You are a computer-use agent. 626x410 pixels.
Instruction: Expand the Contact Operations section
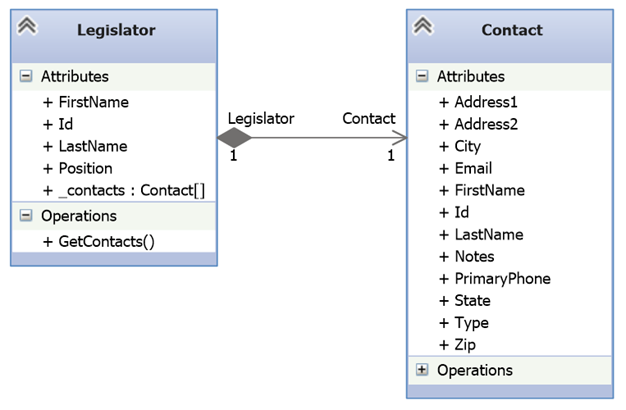[x=422, y=370]
